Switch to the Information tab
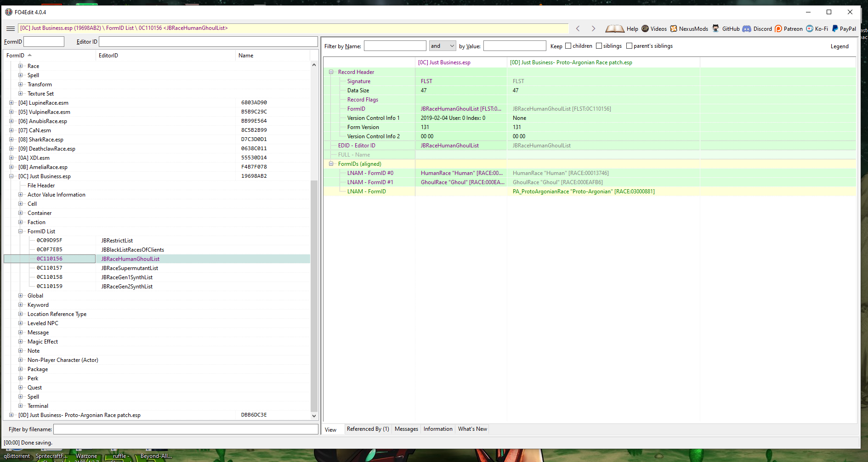 click(438, 429)
